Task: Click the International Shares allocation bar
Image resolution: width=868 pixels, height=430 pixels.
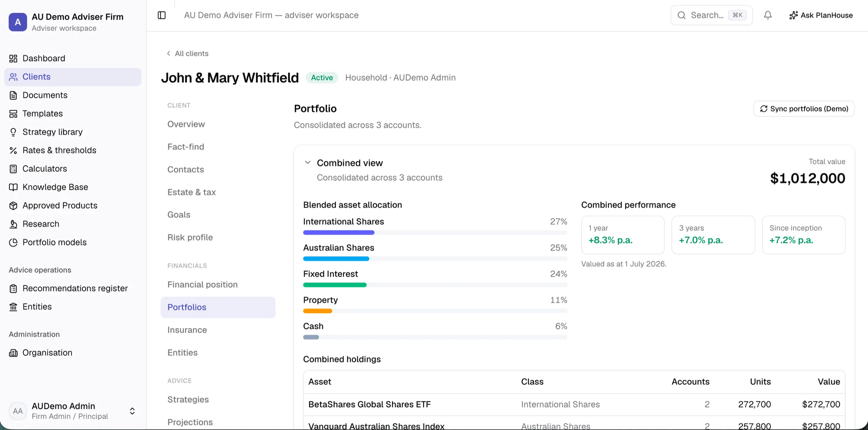Action: pos(435,233)
